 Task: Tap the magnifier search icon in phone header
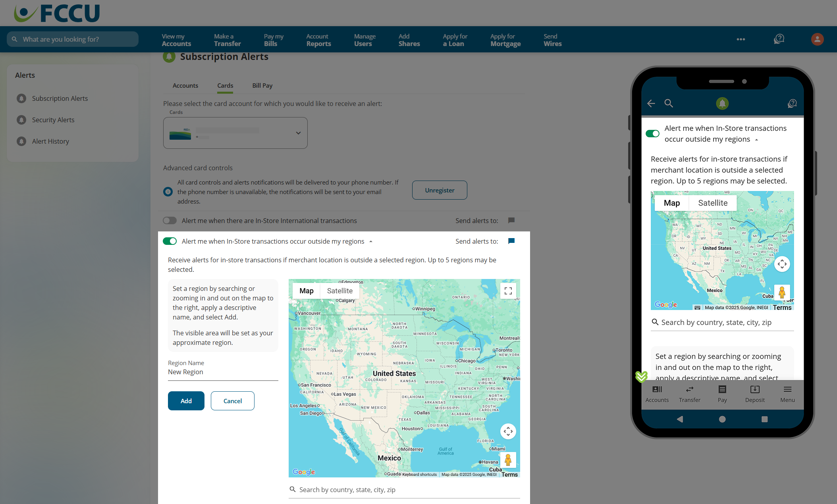[x=669, y=104]
